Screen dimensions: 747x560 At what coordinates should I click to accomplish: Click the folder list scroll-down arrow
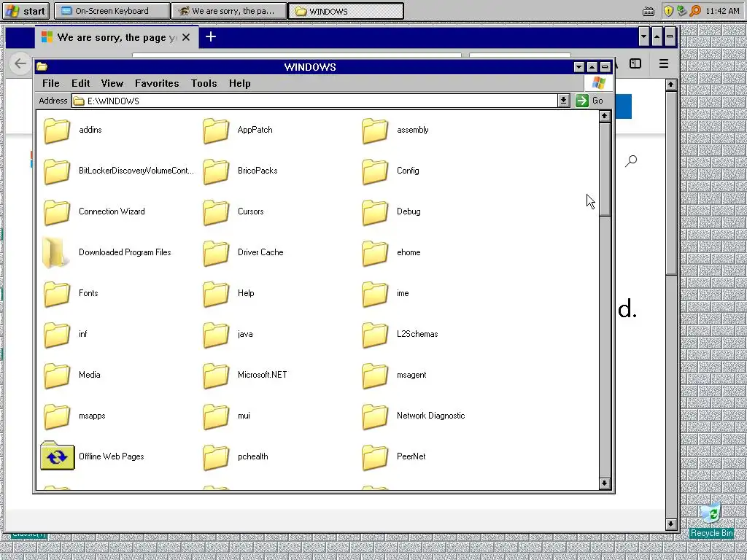coord(605,483)
